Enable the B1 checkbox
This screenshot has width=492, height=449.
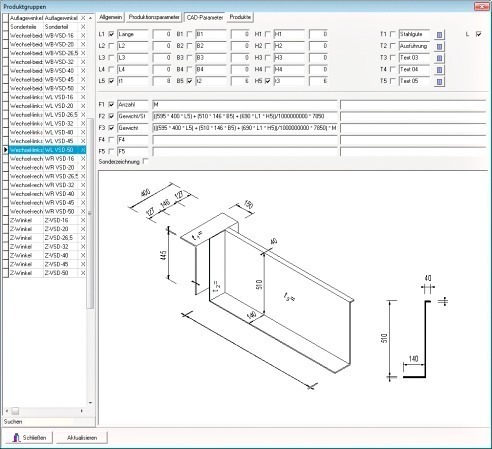[x=189, y=34]
